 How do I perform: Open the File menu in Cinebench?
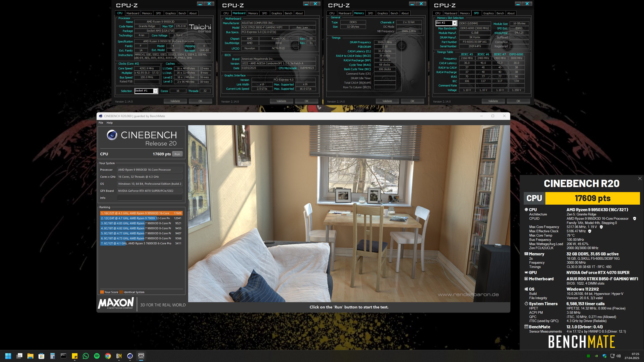pos(101,123)
